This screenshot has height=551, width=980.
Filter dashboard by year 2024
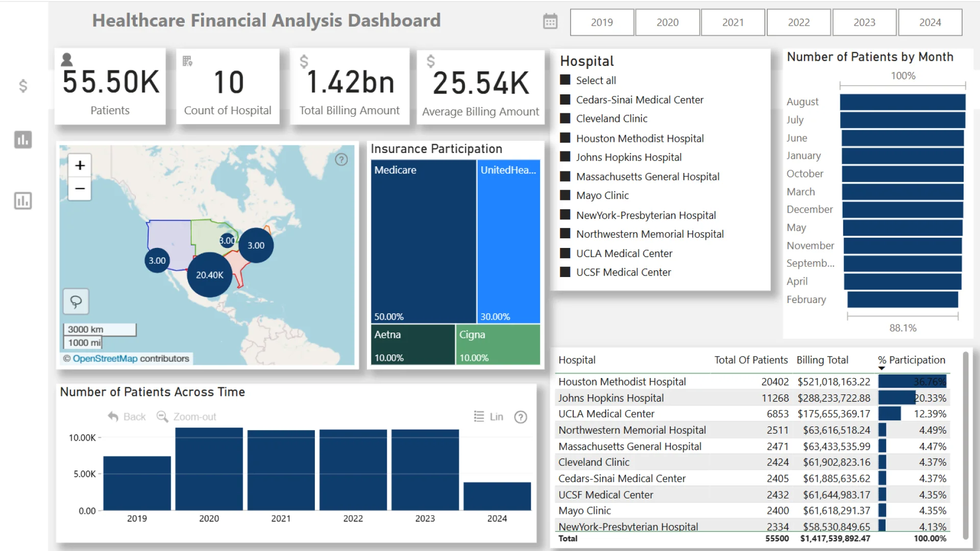930,22
